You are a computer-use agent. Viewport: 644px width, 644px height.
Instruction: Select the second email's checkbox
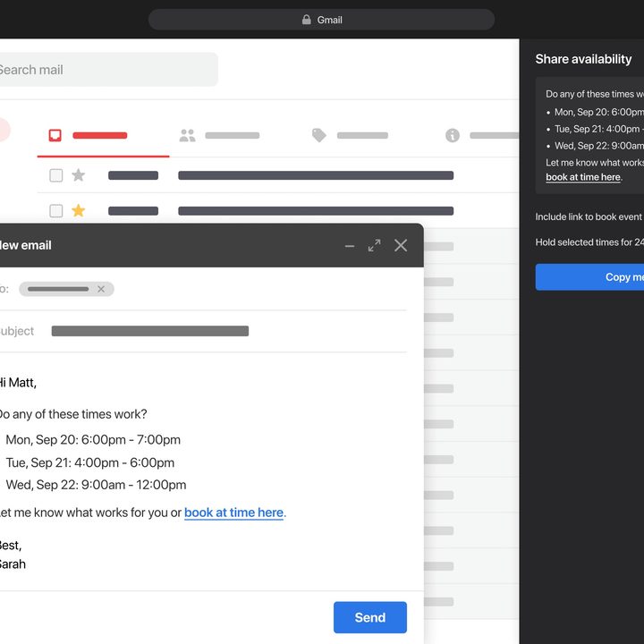(x=55, y=211)
